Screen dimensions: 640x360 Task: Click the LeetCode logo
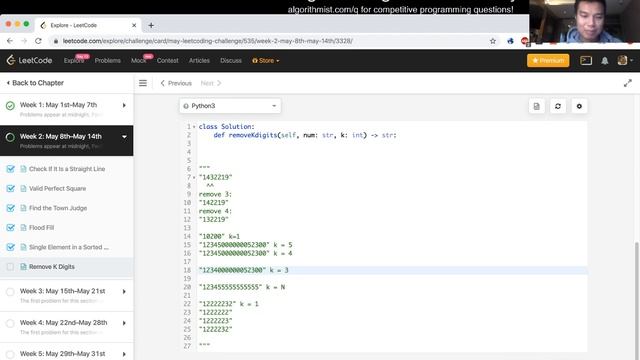point(29,60)
